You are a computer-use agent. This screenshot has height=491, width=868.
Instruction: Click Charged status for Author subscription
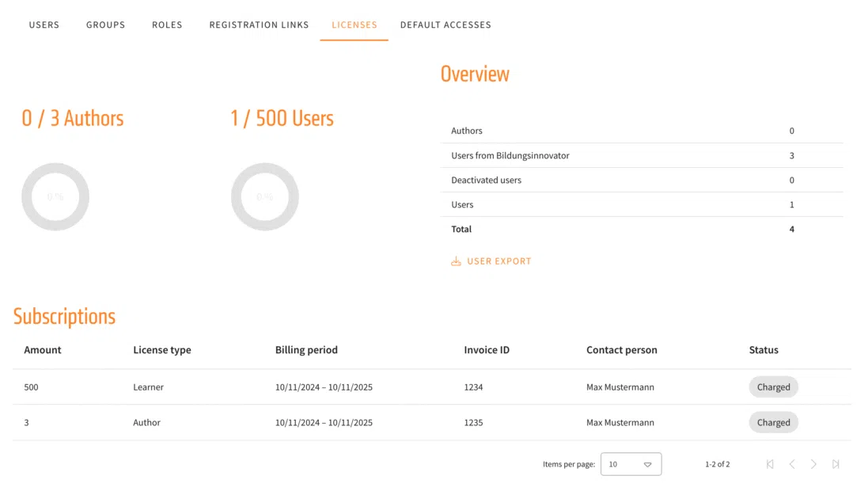click(773, 423)
